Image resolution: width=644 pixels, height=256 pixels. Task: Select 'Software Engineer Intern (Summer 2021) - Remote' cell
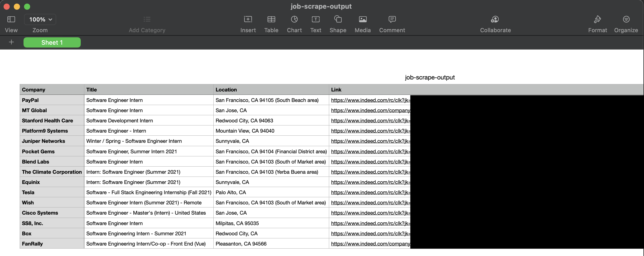[149, 203]
